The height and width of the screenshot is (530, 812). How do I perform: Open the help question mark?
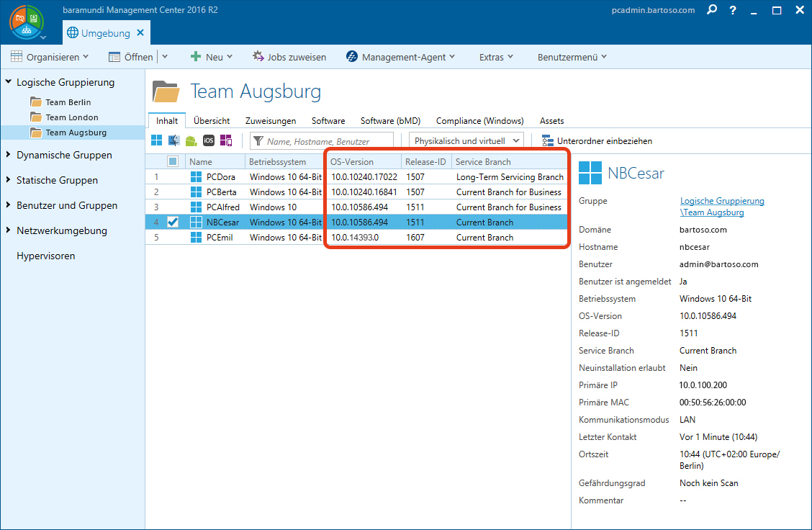click(x=733, y=10)
